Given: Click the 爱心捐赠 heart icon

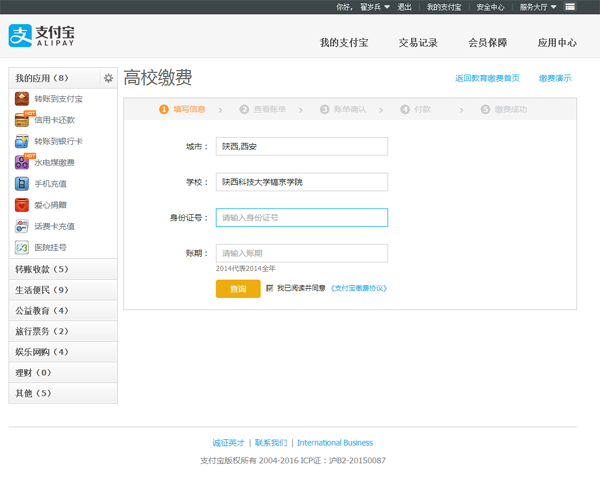Looking at the screenshot, I should point(22,205).
